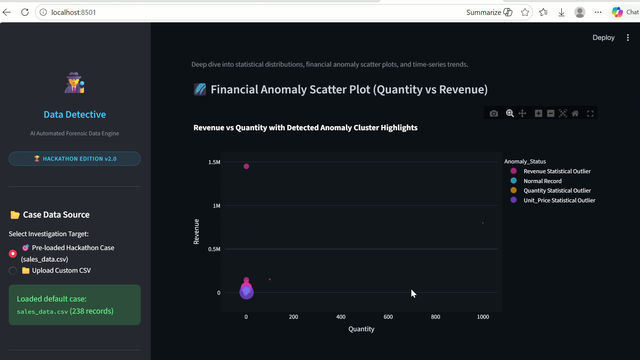Open plot in fullscreen mode

[590, 113]
